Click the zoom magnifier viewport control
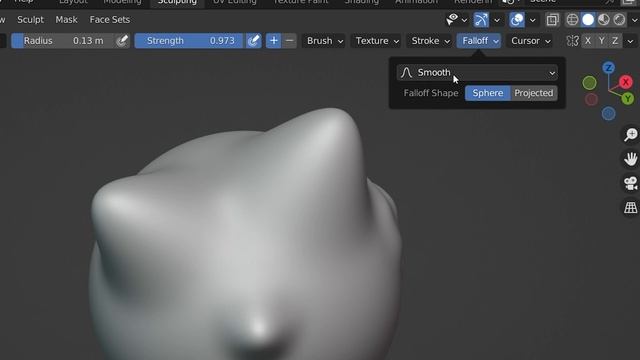This screenshot has height=360, width=640. pos(631,135)
